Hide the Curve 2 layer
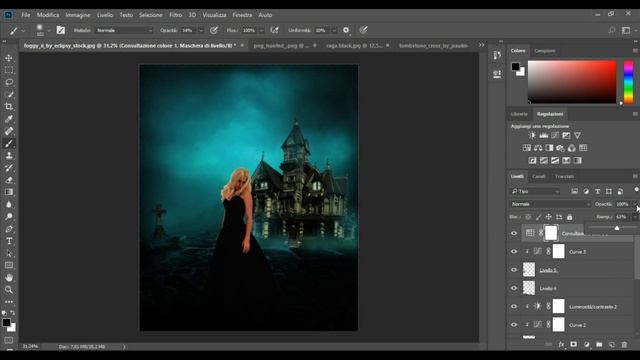 point(514,325)
